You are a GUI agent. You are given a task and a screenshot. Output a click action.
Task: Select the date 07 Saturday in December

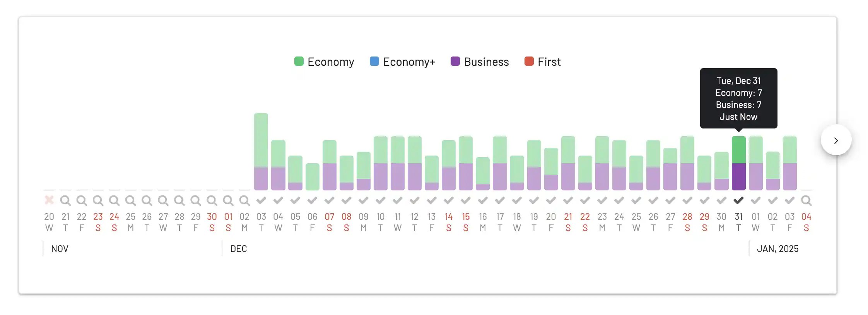[329, 222]
